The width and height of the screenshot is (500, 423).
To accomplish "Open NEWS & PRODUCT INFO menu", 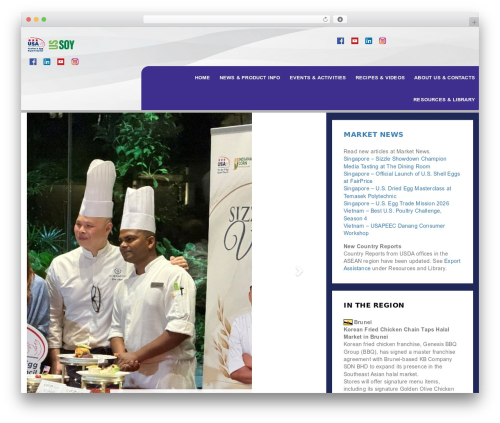I will (x=250, y=78).
